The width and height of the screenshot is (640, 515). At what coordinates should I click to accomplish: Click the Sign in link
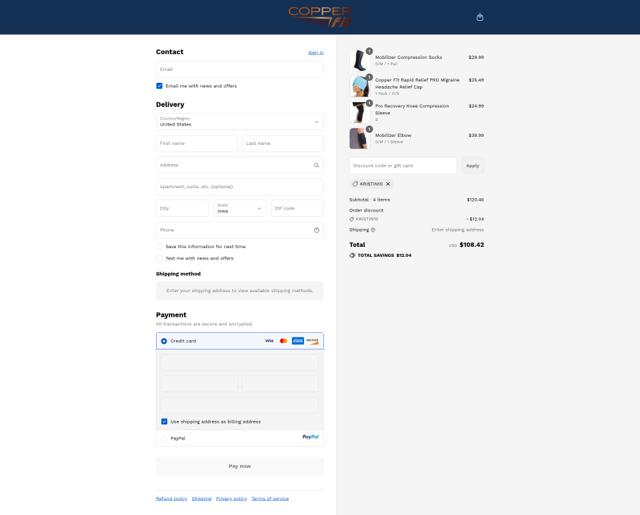(316, 53)
